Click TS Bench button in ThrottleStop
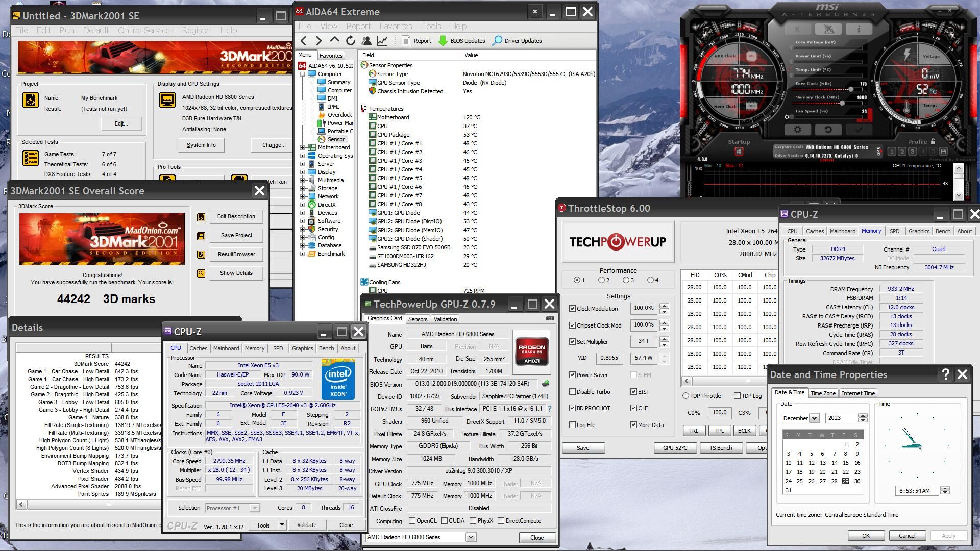The image size is (980, 551). [x=721, y=448]
